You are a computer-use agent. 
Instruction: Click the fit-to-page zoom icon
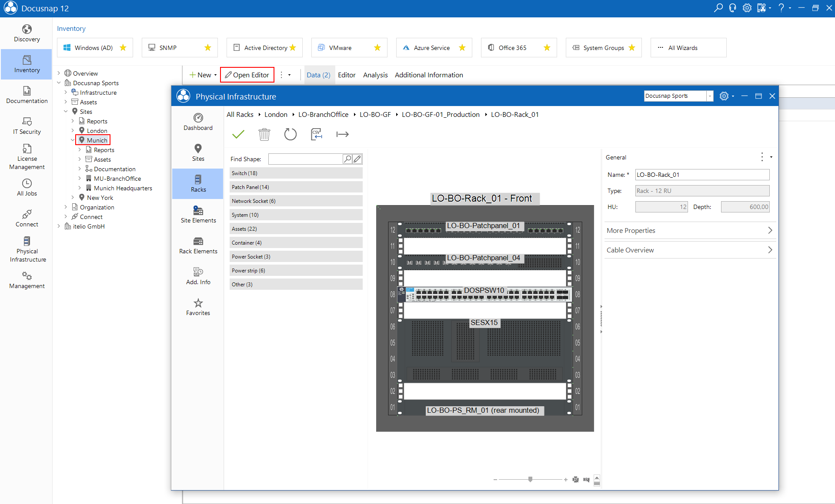[575, 479]
